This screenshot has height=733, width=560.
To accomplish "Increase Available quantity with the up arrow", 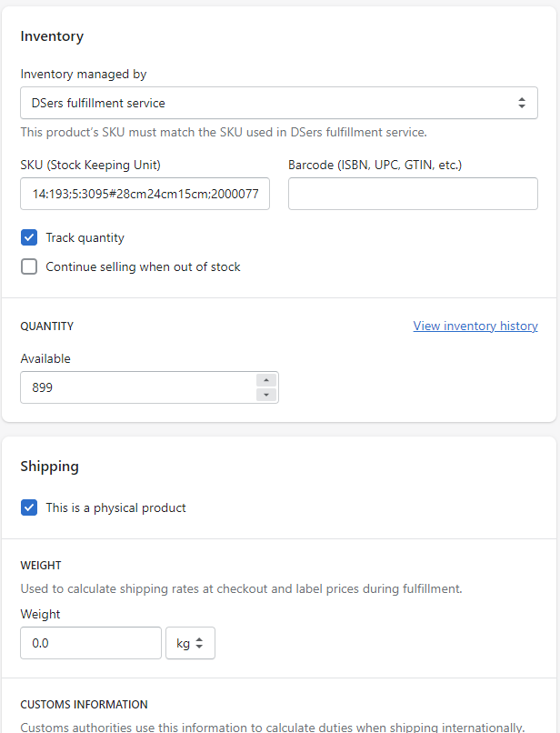I will click(266, 380).
